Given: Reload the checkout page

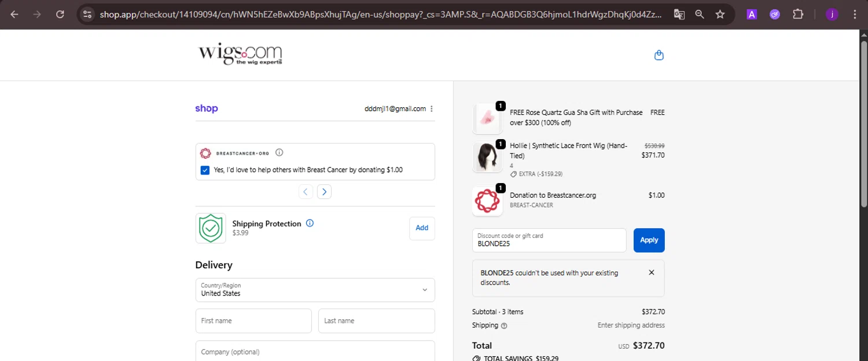Looking at the screenshot, I should (x=60, y=14).
